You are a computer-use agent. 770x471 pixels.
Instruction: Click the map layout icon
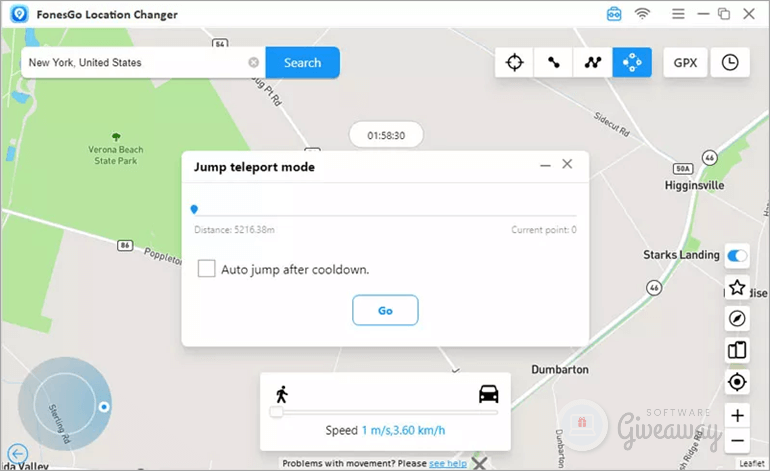click(737, 350)
